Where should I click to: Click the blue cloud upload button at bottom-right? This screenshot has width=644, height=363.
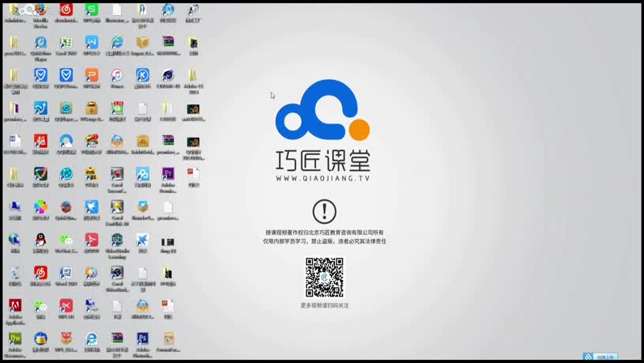point(600,357)
